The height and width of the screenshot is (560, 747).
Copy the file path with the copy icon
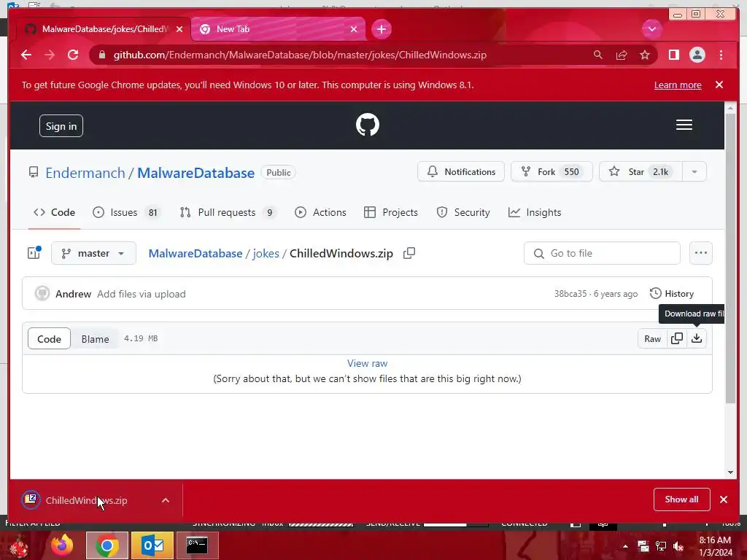point(409,253)
